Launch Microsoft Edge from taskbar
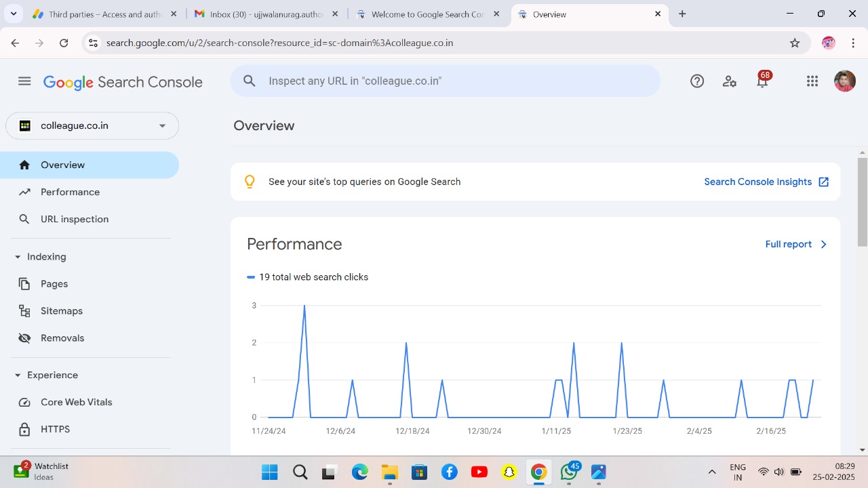Screen dimensions: 868x488 point(359,472)
